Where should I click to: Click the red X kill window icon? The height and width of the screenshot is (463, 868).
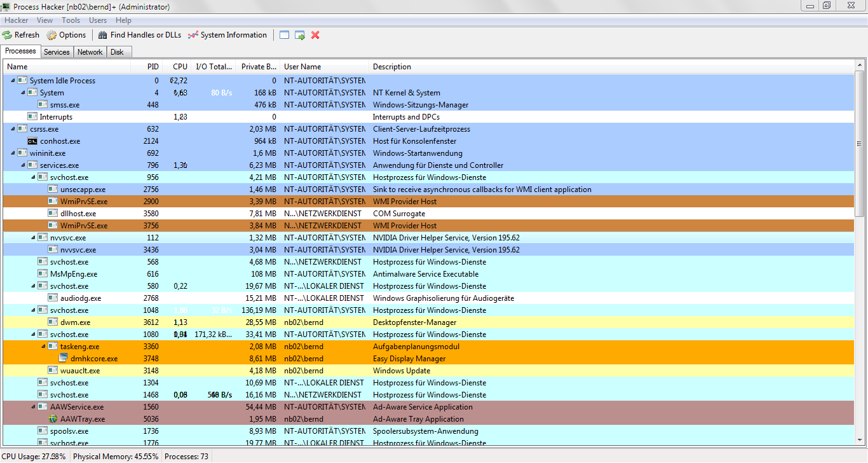pyautogui.click(x=315, y=35)
